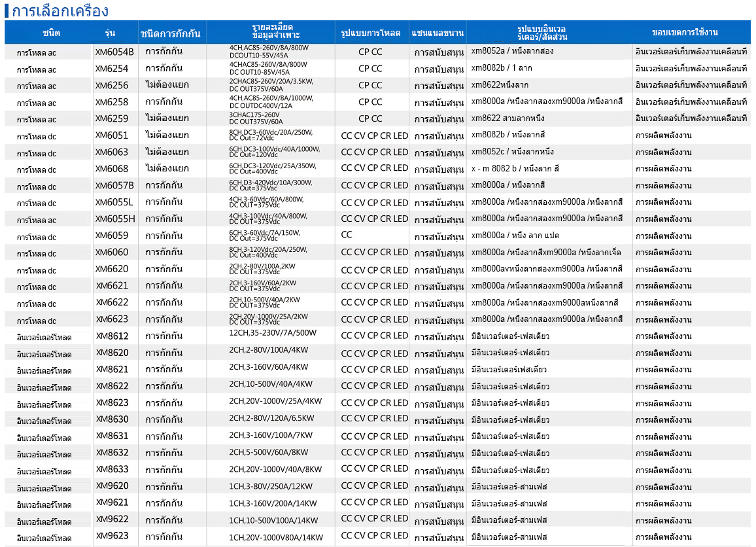The image size is (756, 547).
Task: Click model cell XM8623
Action: pos(112,402)
